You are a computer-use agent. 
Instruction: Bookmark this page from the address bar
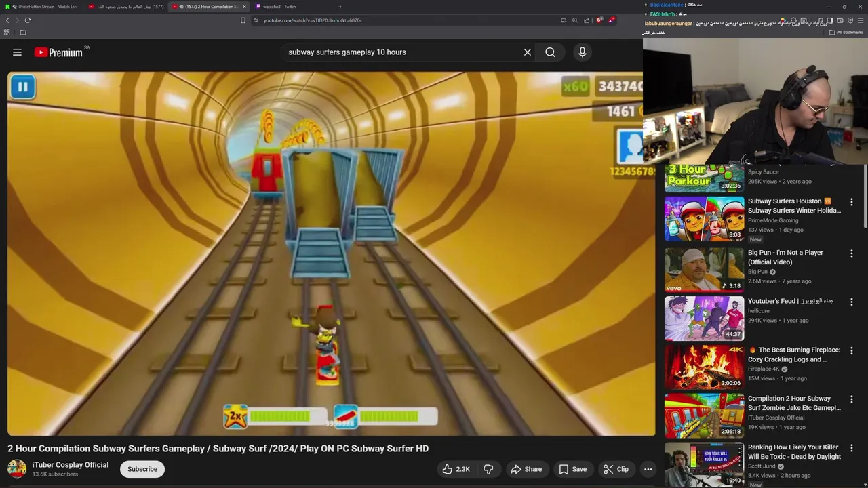pos(243,20)
